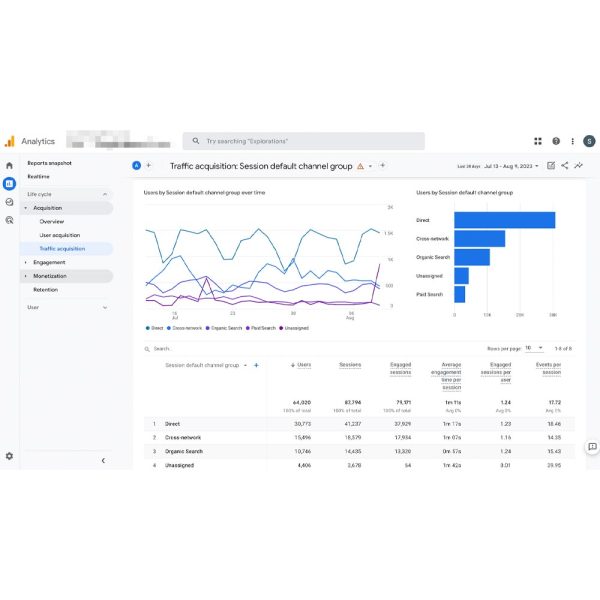The width and height of the screenshot is (600, 600).
Task: Open the Home icon in left rail
Action: pos(9,166)
